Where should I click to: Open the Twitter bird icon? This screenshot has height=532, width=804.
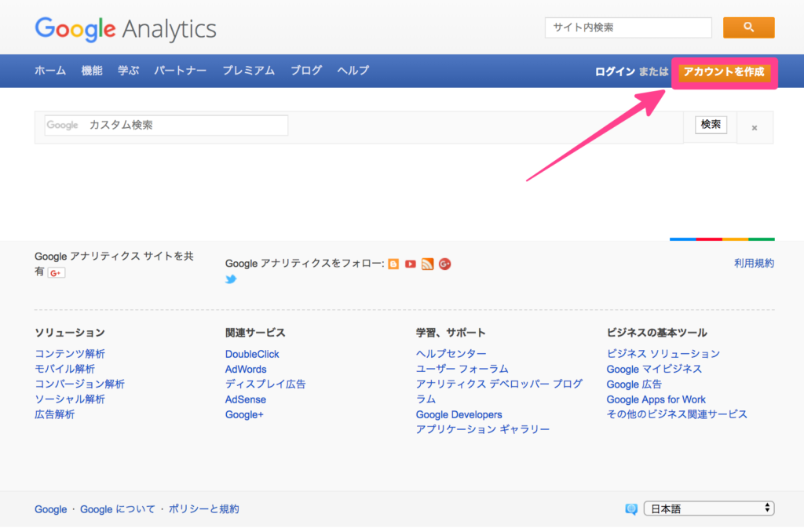pyautogui.click(x=231, y=279)
